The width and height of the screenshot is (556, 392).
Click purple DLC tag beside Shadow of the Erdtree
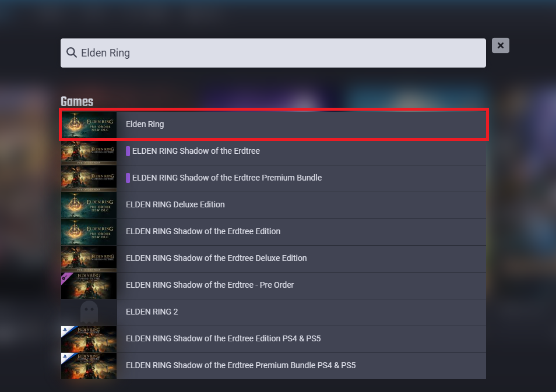coord(128,151)
